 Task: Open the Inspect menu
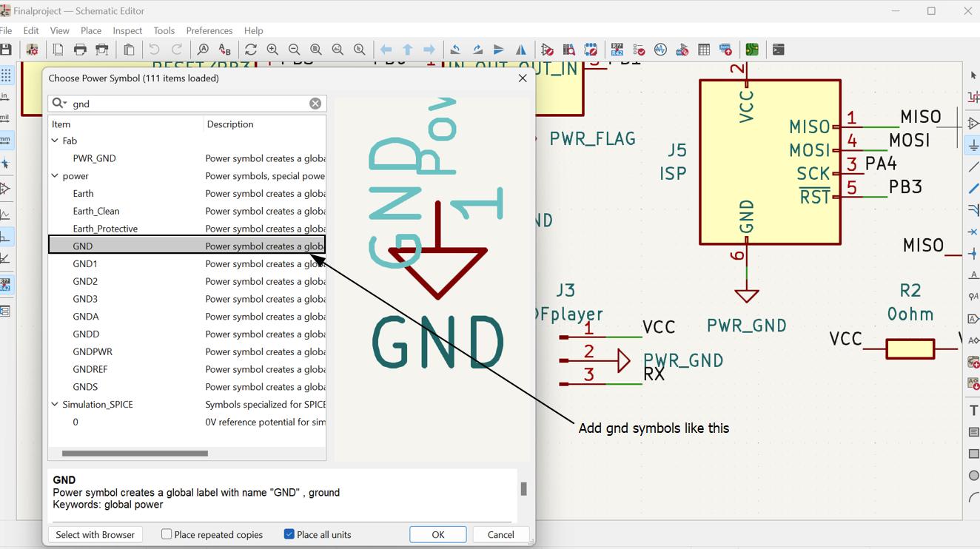[x=127, y=30]
